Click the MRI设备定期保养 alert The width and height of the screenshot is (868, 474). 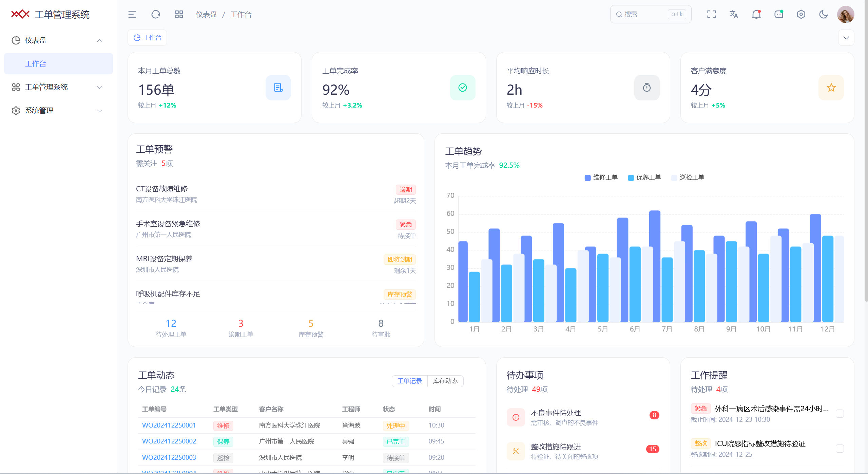(x=276, y=264)
